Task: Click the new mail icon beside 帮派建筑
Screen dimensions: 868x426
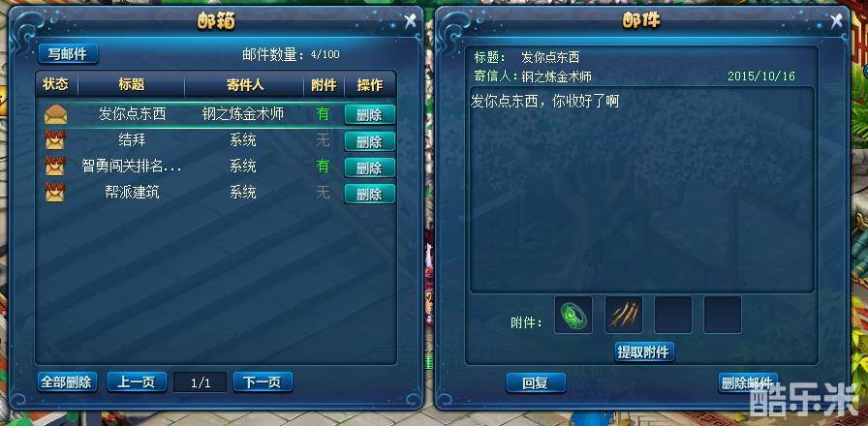Action: click(x=55, y=192)
